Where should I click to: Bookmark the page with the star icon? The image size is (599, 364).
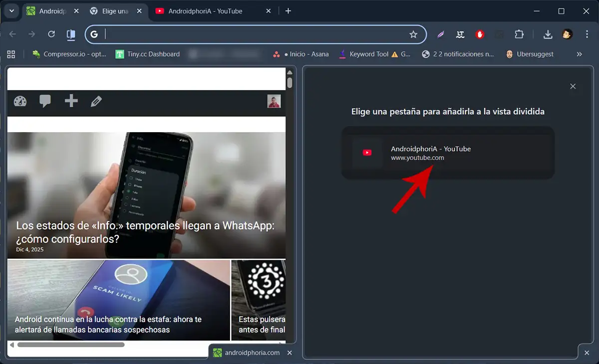(x=413, y=34)
